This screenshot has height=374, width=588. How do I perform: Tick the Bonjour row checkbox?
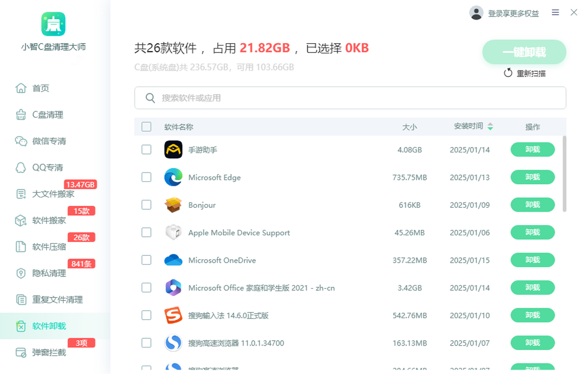[147, 205]
